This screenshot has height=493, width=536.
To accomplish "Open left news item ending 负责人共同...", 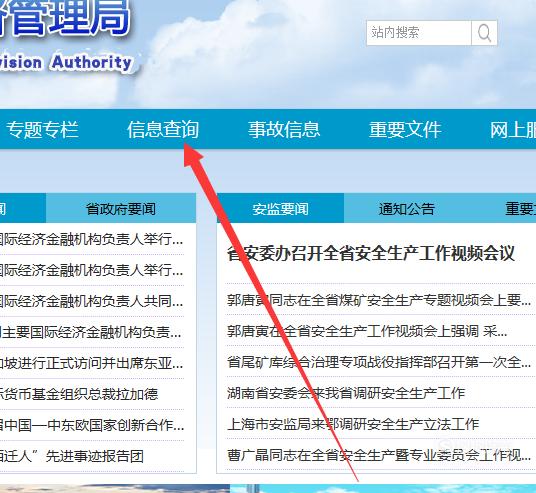I will pyautogui.click(x=91, y=301).
